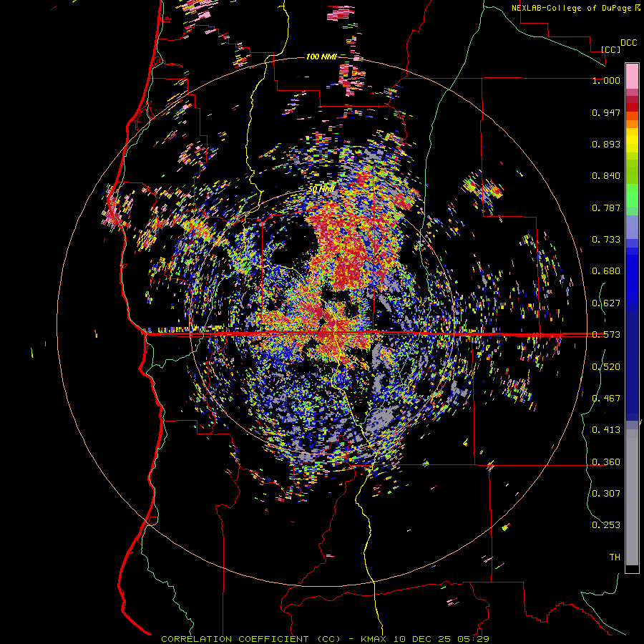Screen dimensions: 644x644
Task: Click the 0.680 legend value
Action: pos(606,271)
